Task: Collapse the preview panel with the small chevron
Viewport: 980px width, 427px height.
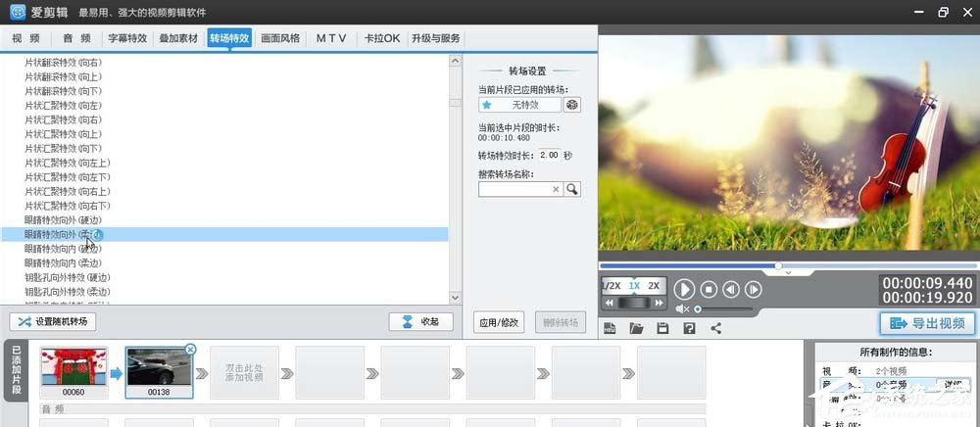Action: 788,273
